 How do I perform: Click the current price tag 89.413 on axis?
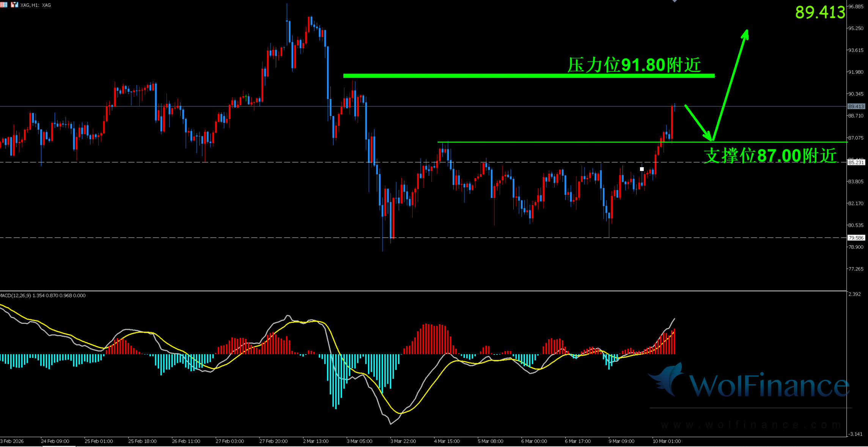(x=856, y=107)
